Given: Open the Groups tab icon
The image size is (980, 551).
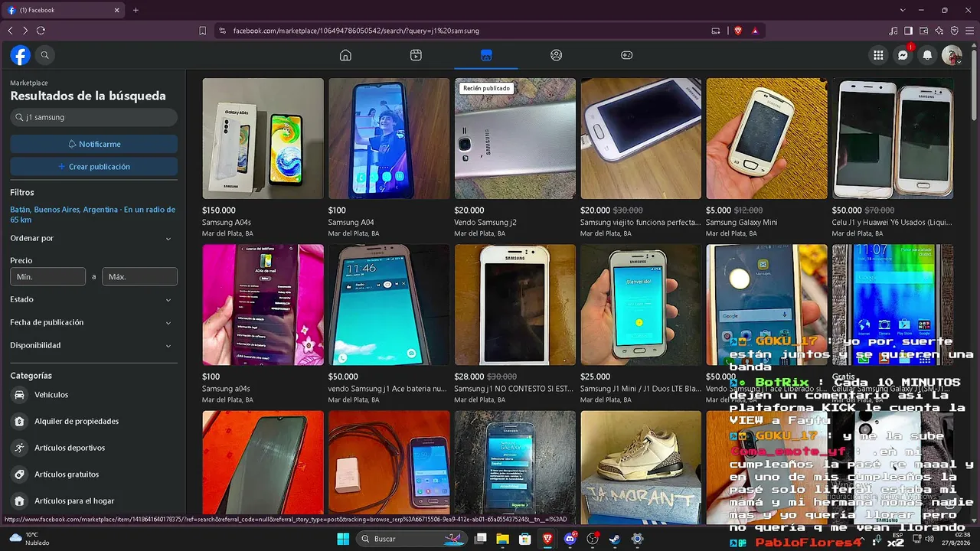Looking at the screenshot, I should [557, 55].
